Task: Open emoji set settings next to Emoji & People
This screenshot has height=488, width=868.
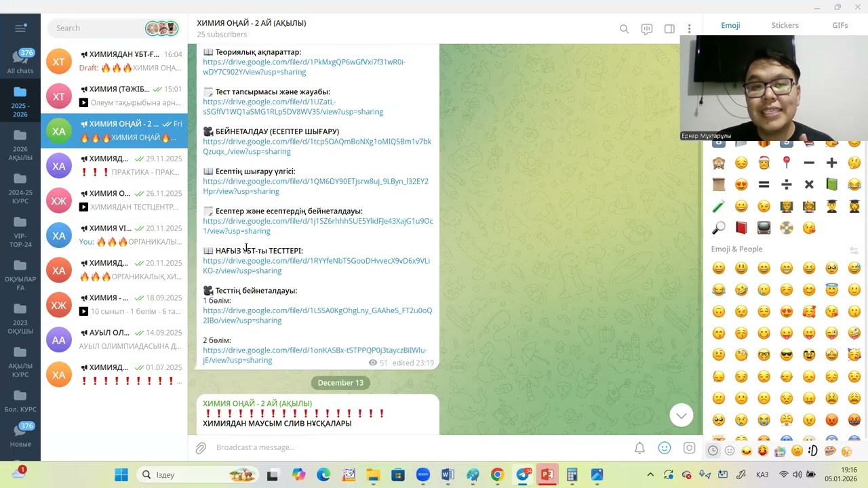Action: (854, 249)
